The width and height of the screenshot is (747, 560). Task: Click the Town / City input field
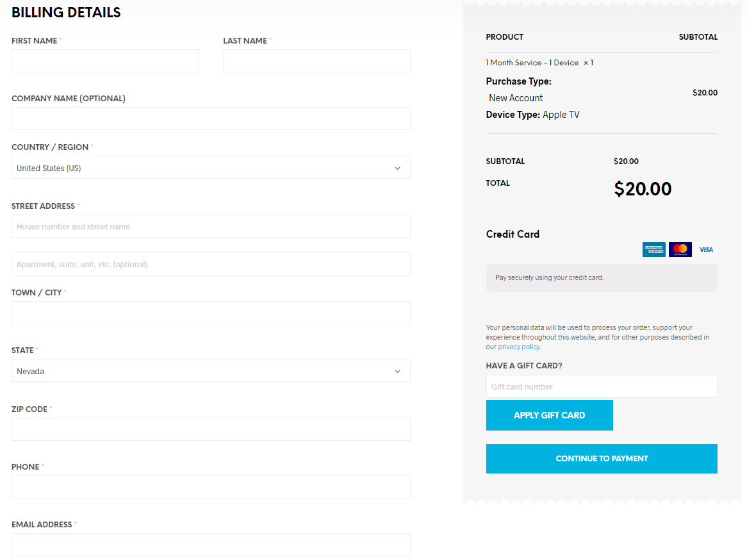click(211, 313)
